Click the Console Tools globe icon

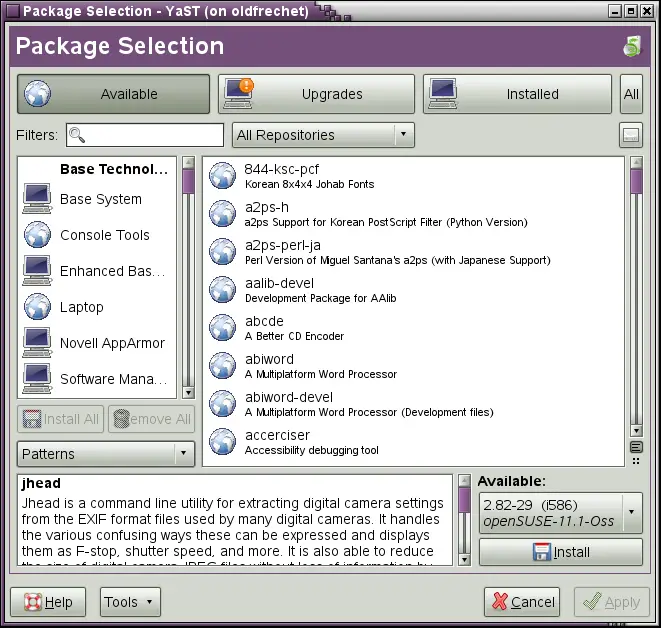(37, 235)
